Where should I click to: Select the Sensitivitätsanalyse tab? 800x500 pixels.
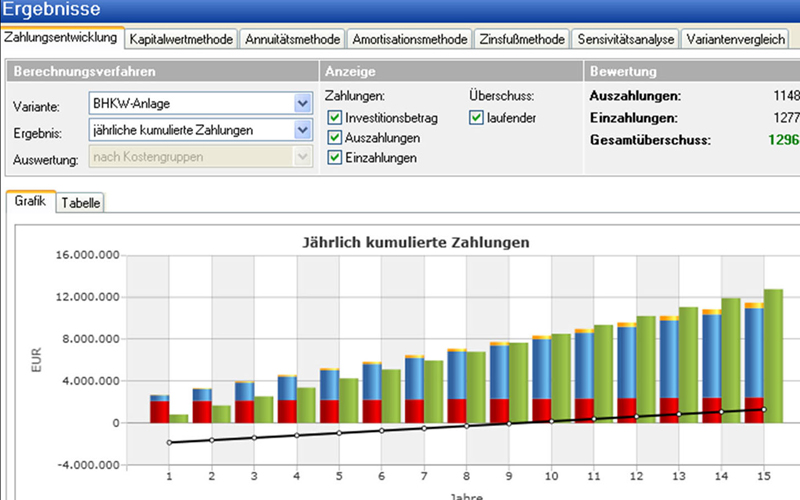click(626, 39)
